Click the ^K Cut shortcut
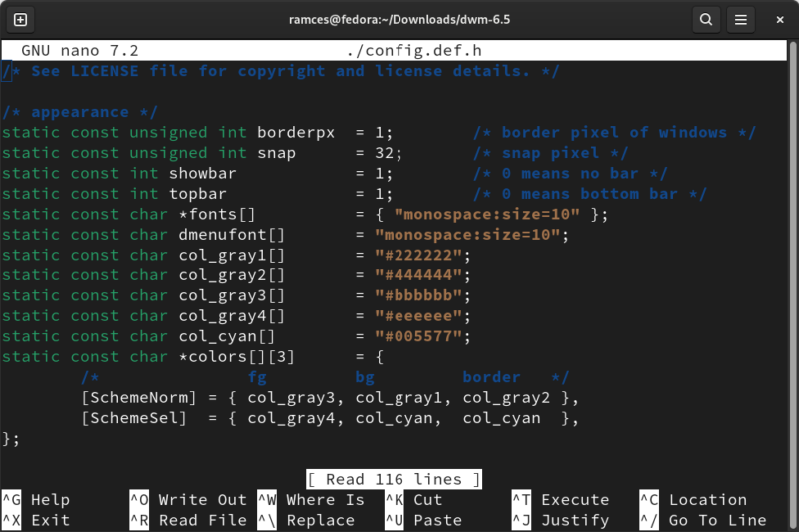The width and height of the screenshot is (799, 532). coord(413,500)
